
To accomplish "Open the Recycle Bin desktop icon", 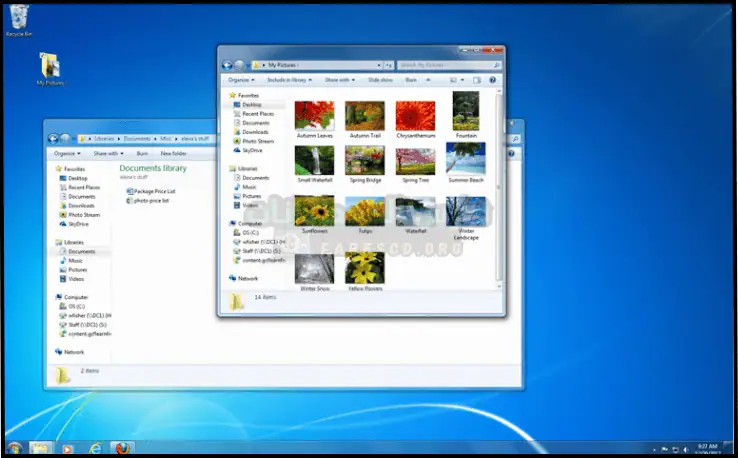I will (x=17, y=17).
